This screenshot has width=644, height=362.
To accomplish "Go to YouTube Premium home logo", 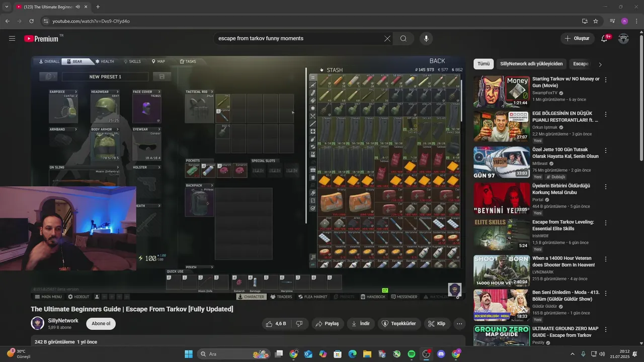I will coord(41,39).
